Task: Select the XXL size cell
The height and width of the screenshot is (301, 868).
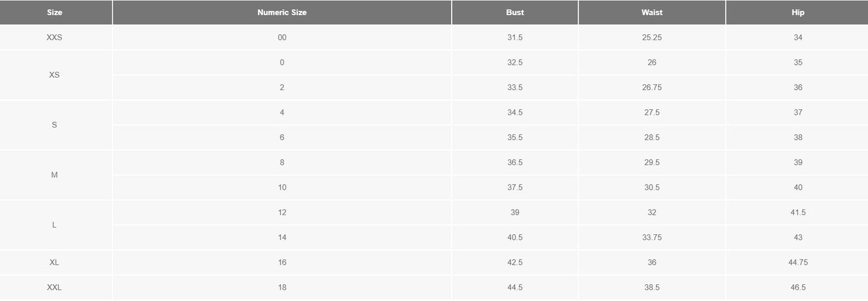Action: pyautogui.click(x=55, y=288)
